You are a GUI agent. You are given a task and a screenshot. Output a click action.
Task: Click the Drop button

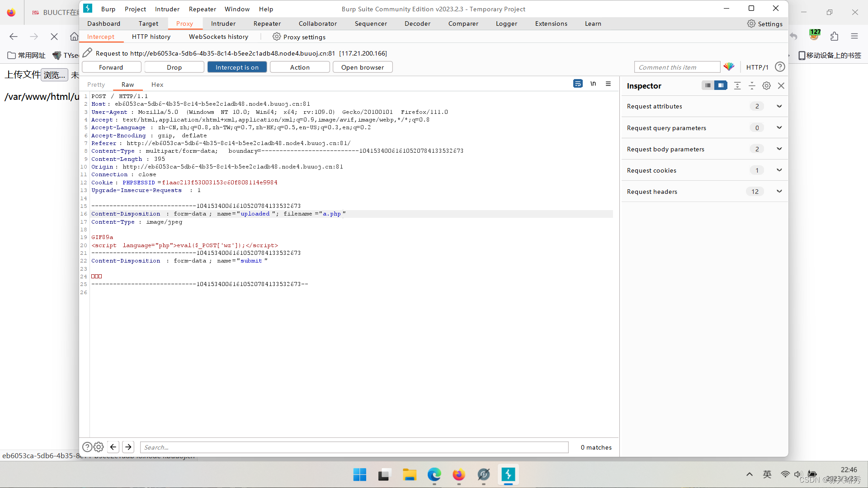point(174,67)
